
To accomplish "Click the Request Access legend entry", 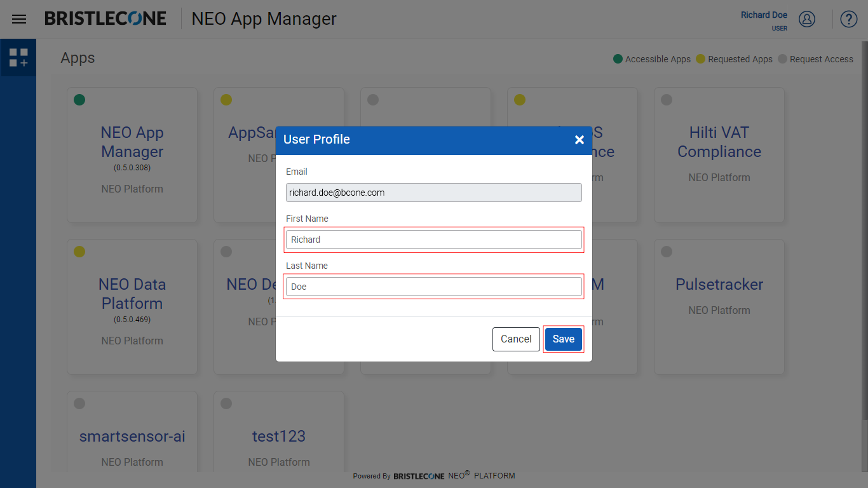I will coord(816,59).
